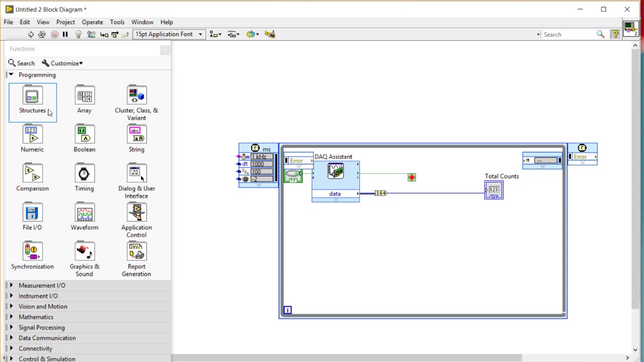Open the View menu

(x=43, y=22)
